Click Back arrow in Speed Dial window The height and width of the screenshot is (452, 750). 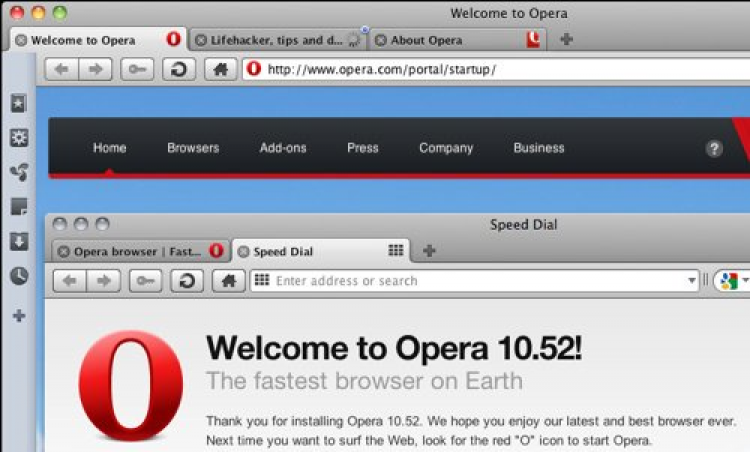pos(70,281)
